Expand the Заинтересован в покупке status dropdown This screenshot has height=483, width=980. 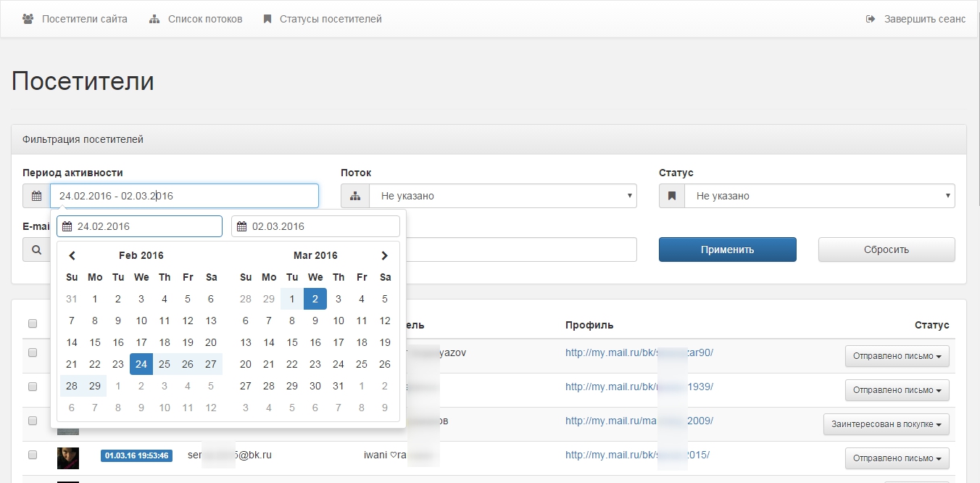886,424
